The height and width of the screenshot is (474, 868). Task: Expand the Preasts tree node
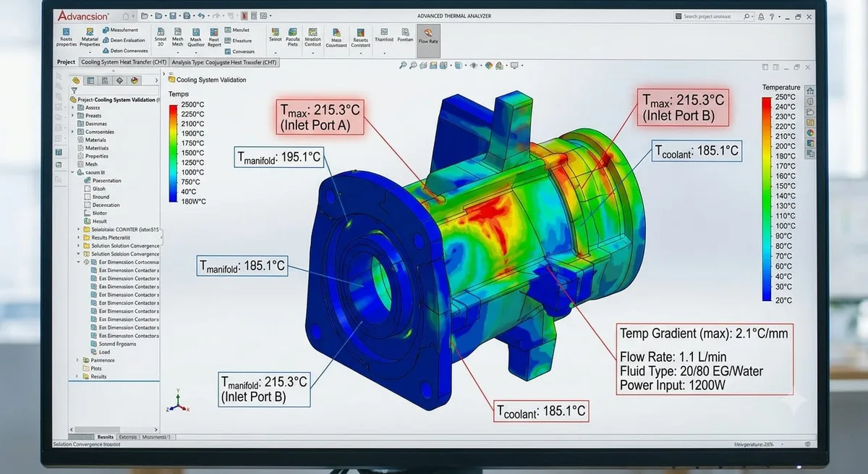point(73,116)
